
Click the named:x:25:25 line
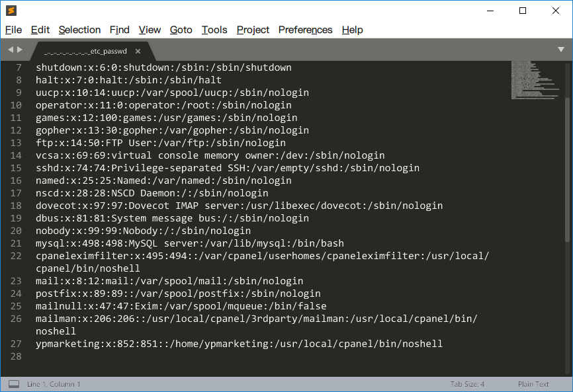pos(163,180)
